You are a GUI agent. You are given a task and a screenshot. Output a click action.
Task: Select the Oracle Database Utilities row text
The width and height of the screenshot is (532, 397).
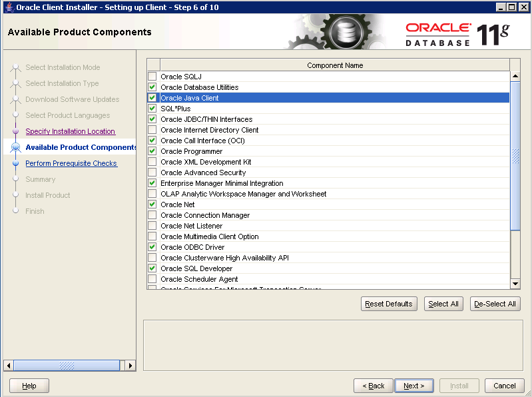200,87
